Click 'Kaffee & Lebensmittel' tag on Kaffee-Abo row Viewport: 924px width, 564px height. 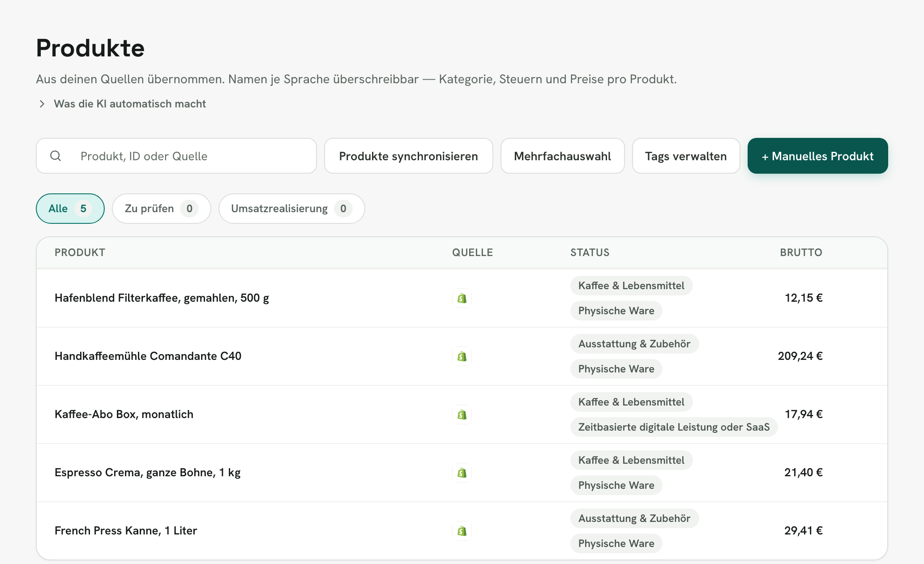632,402
